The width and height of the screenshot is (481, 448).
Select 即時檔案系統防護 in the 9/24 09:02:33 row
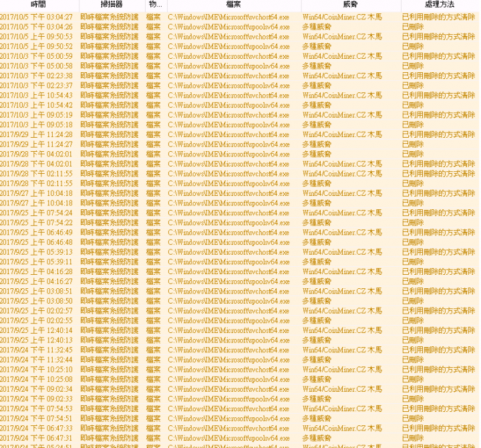pyautogui.click(x=109, y=399)
